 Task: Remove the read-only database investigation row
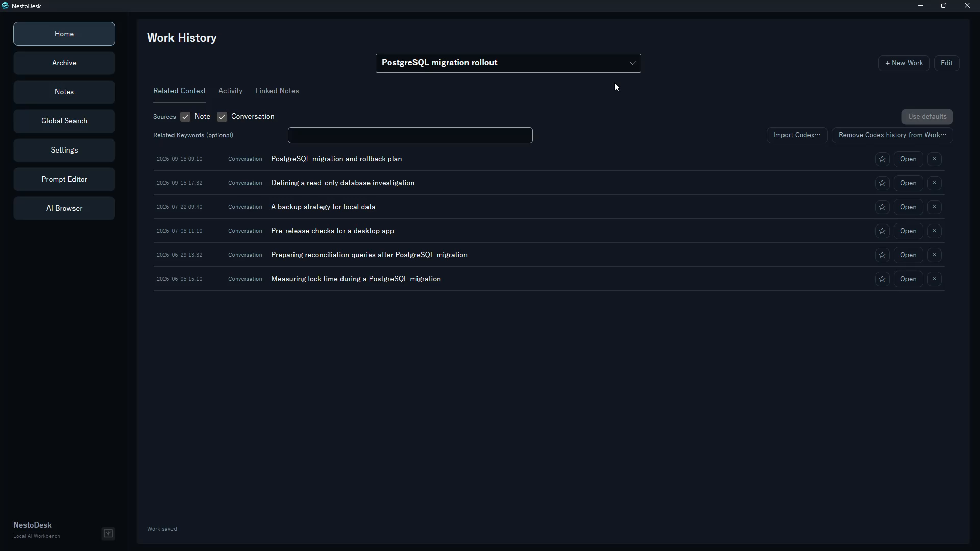point(934,183)
